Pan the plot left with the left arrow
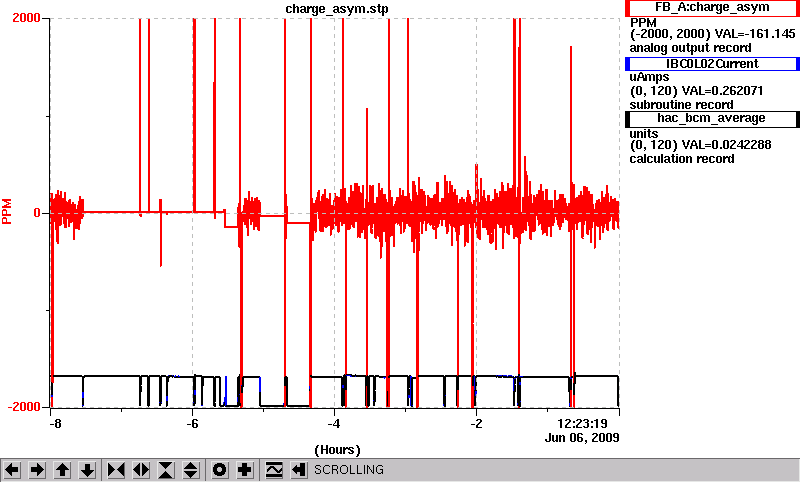 pyautogui.click(x=12, y=470)
